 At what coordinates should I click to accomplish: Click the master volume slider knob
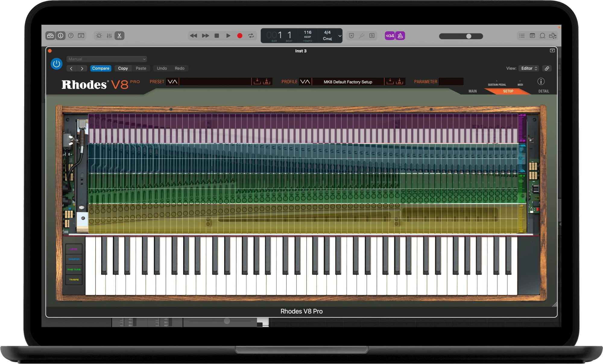tap(469, 36)
